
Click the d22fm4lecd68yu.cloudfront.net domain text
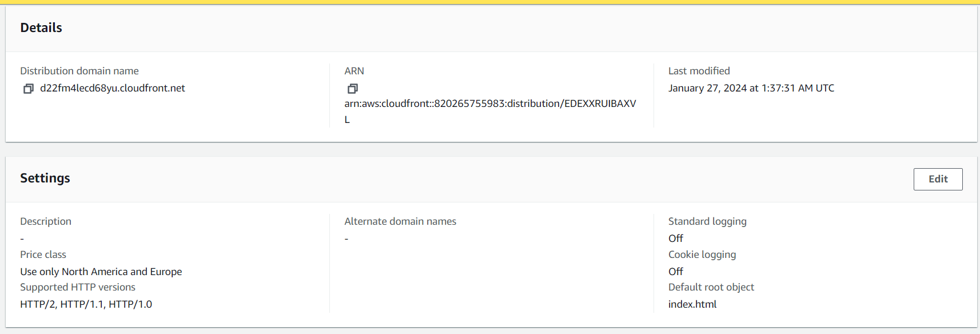pos(113,88)
